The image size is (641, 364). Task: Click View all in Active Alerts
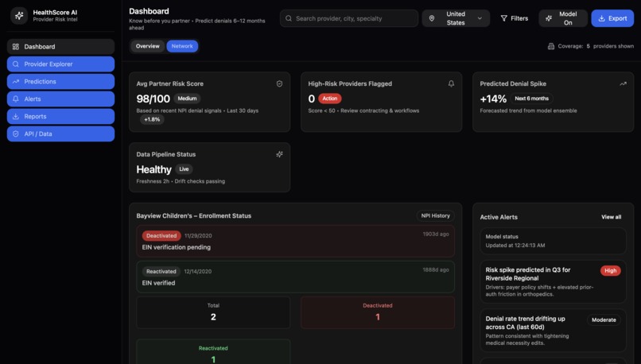pyautogui.click(x=611, y=217)
